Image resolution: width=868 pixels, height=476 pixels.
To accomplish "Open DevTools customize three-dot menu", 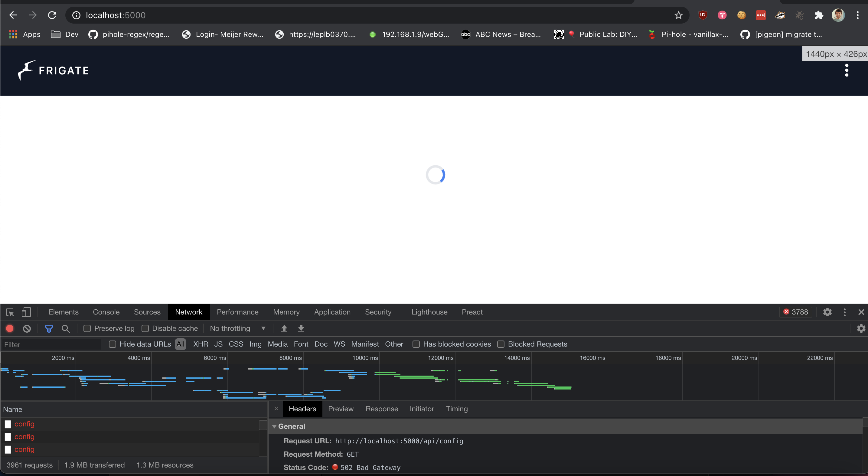I will 844,312.
